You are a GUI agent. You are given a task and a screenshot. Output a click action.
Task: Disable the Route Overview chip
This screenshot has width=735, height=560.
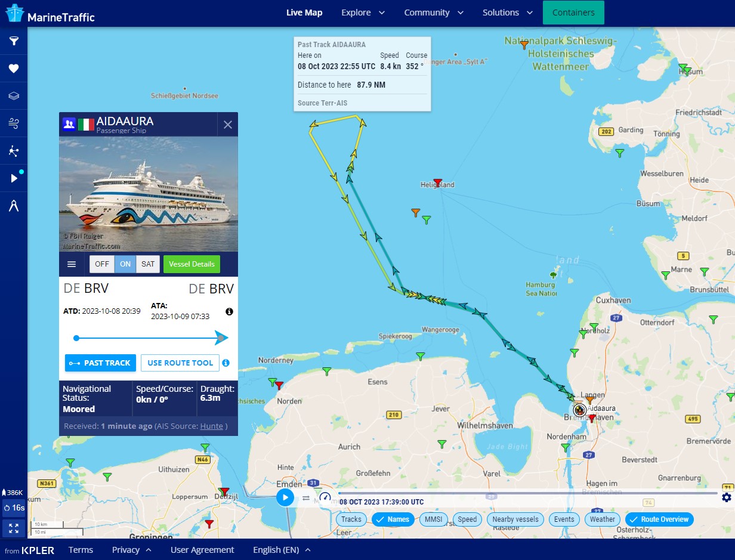pos(659,519)
